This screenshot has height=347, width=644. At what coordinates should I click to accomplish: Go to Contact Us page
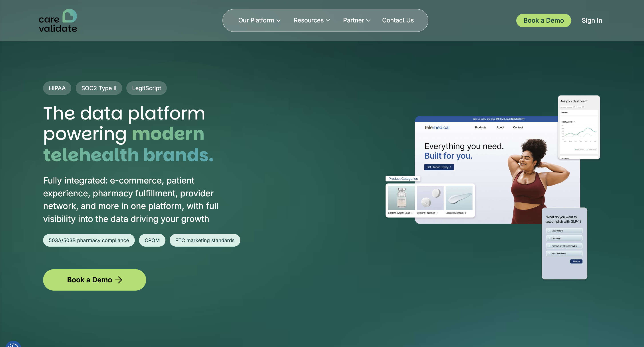pyautogui.click(x=398, y=20)
